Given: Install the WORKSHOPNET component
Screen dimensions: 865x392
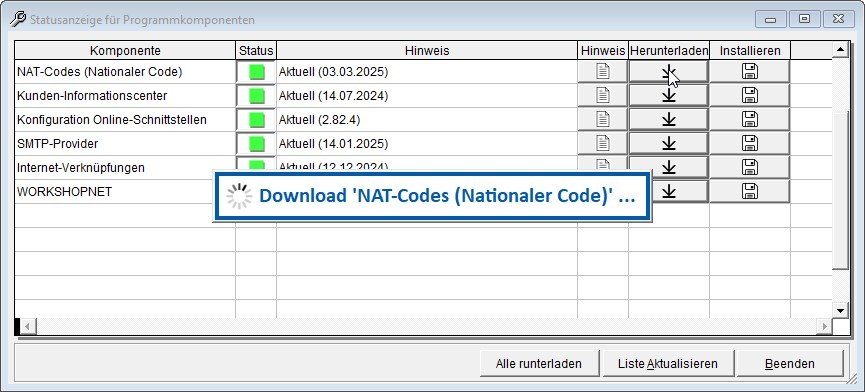Looking at the screenshot, I should point(750,191).
